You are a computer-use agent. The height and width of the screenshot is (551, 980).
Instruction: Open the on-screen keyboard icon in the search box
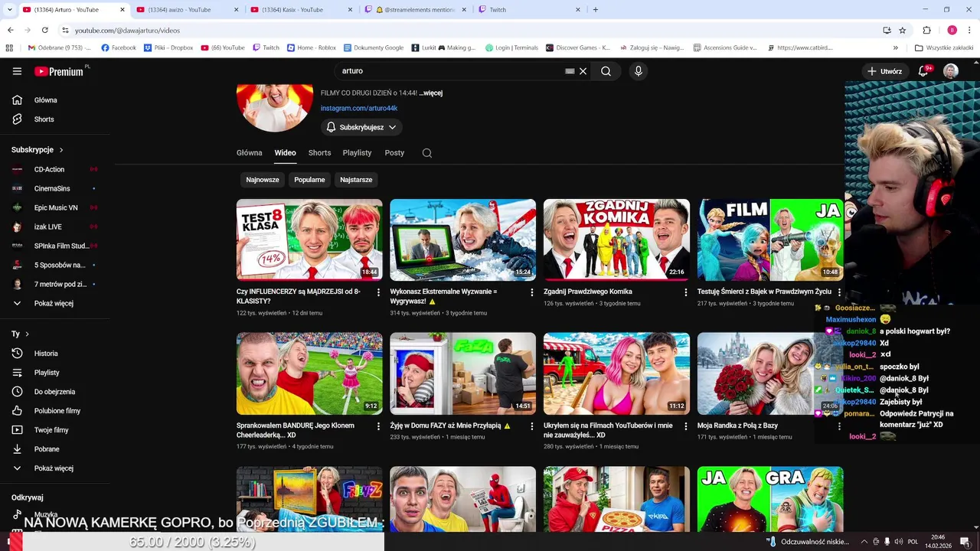coord(570,71)
